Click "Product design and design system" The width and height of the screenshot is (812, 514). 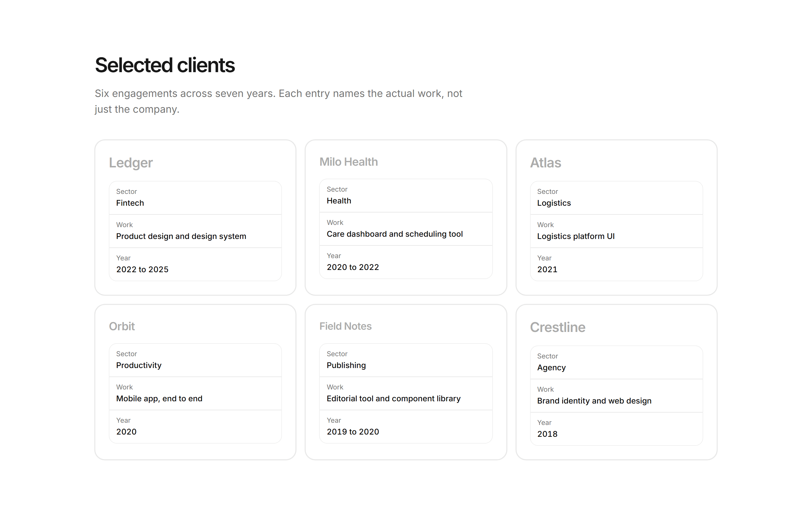pyautogui.click(x=181, y=236)
